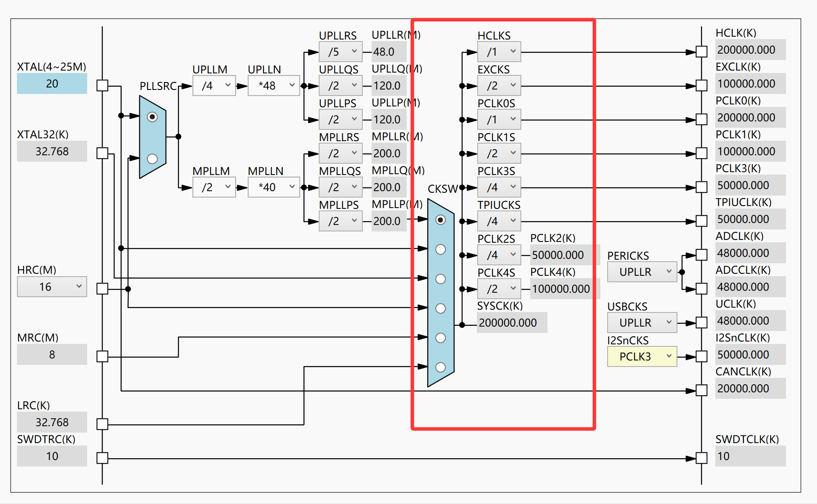Expand the HCLKS divider dropdown
817x504 pixels.
499,52
